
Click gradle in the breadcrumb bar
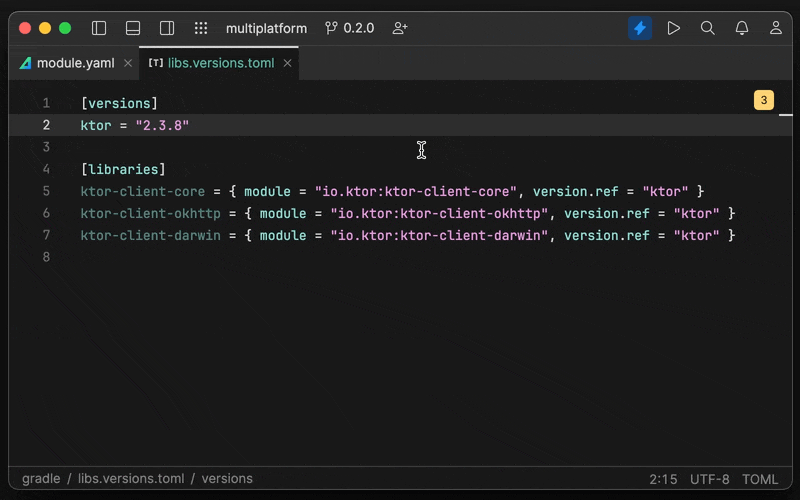(x=41, y=479)
